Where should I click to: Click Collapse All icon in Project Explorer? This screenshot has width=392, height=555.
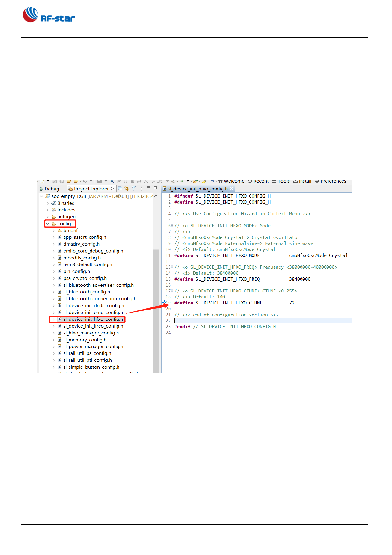coord(120,189)
